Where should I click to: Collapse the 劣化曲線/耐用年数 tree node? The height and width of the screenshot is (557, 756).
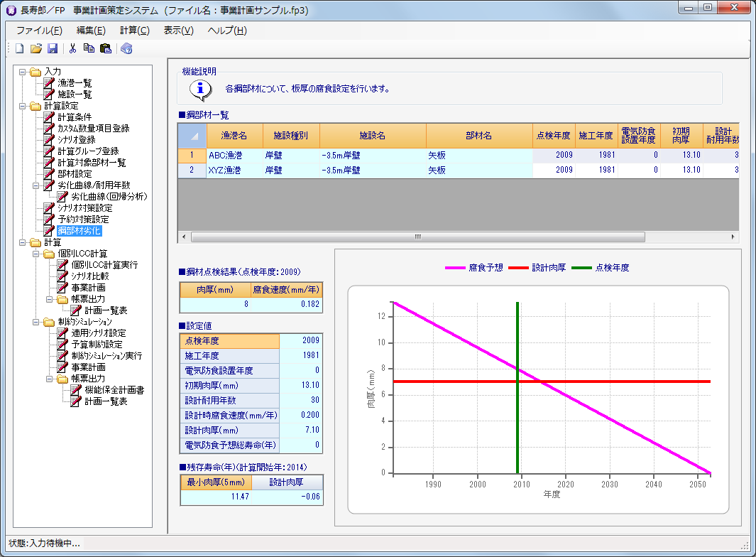[36, 185]
